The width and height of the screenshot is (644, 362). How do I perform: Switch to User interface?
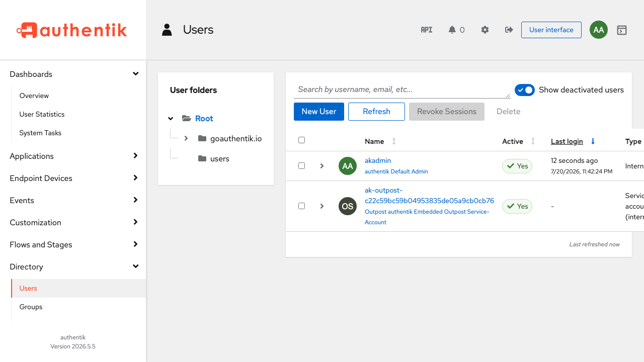(x=551, y=30)
